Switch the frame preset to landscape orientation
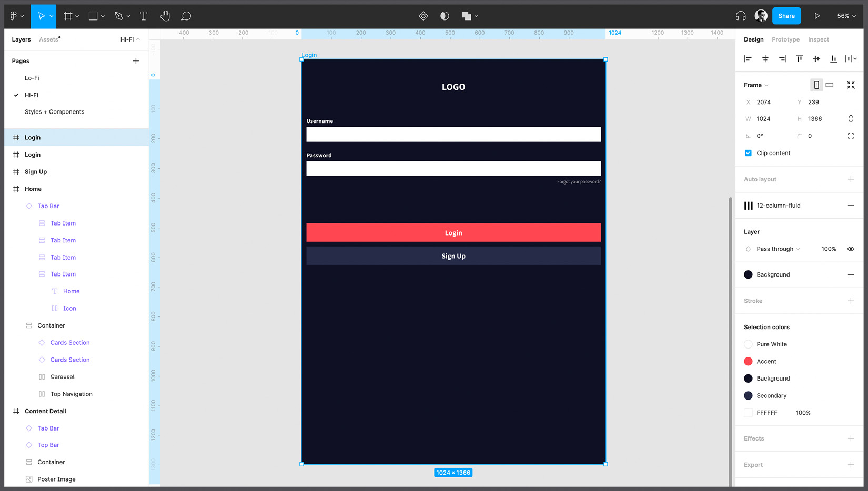The image size is (868, 491). click(829, 85)
